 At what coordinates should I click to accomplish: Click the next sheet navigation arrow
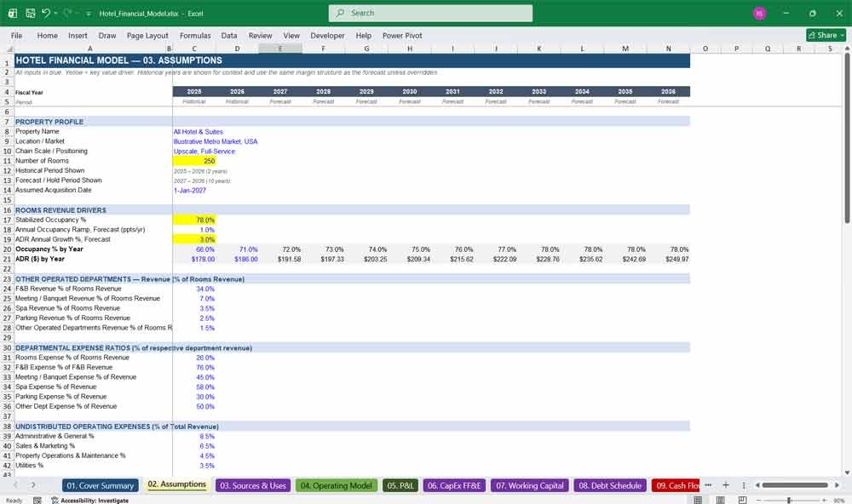pyautogui.click(x=33, y=485)
